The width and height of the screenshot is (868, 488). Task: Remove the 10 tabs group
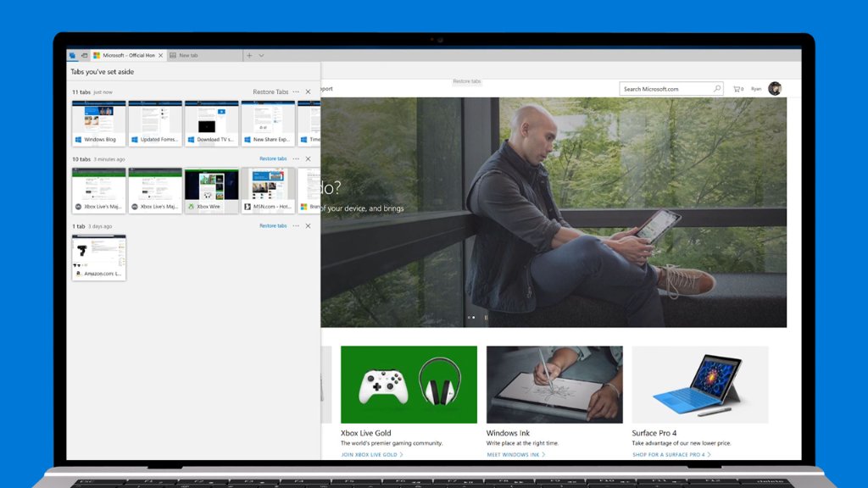pyautogui.click(x=309, y=158)
